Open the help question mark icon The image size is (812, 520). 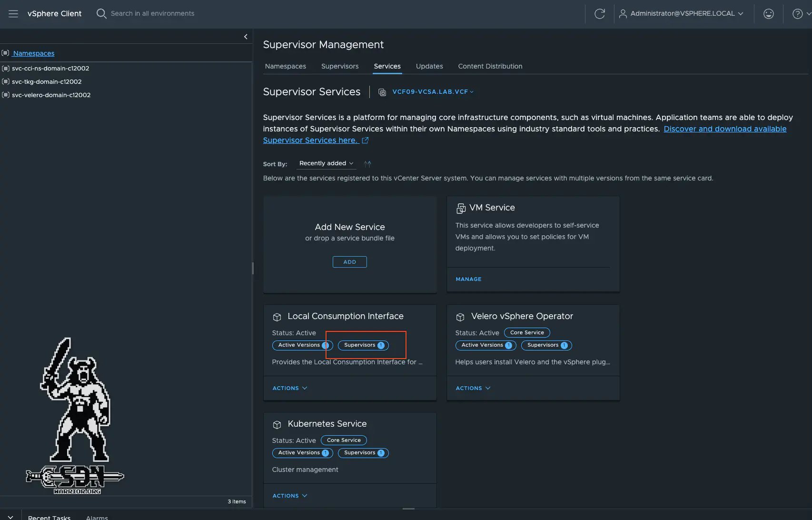point(797,14)
